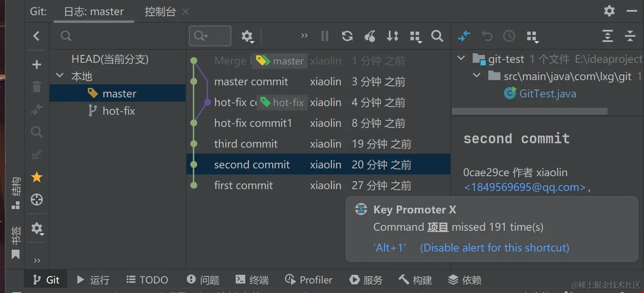Collapse branches pane with left arrow
644x293 pixels.
(x=36, y=36)
